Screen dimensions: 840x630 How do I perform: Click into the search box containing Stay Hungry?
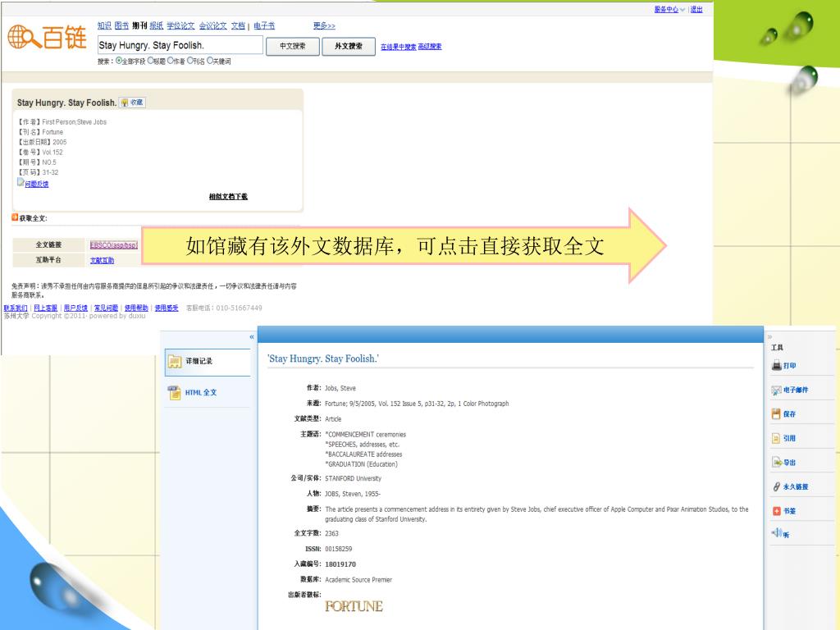[x=180, y=45]
